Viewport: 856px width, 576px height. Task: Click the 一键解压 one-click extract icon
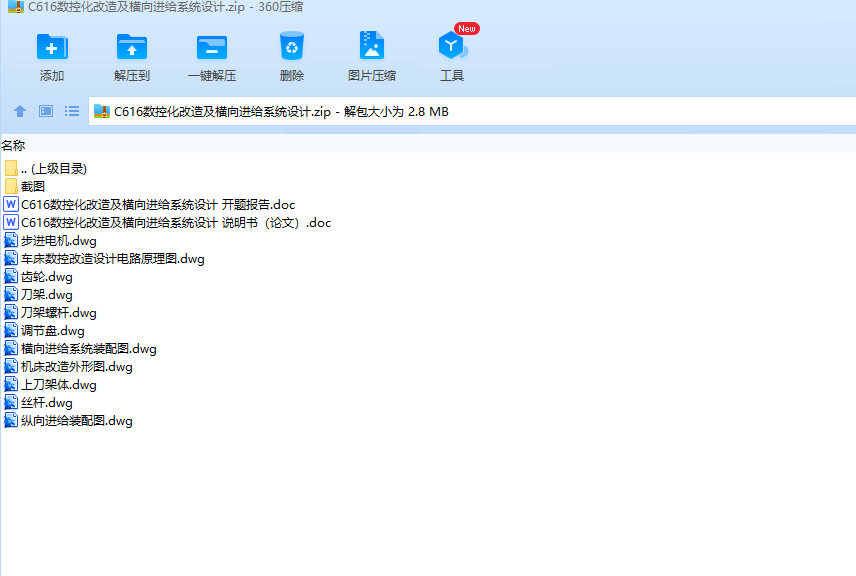[x=212, y=47]
